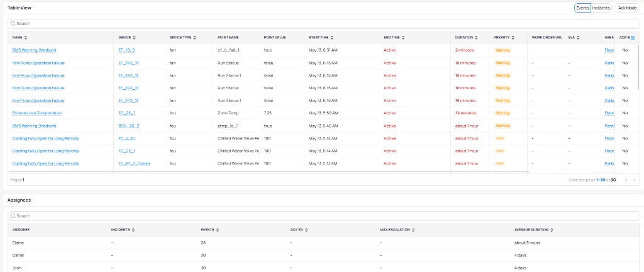Go to next page of events

click(634, 180)
